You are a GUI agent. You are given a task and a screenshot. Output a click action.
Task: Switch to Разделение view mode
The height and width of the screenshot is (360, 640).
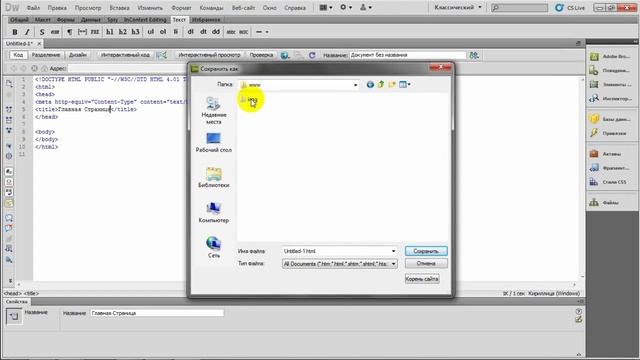(x=46, y=55)
